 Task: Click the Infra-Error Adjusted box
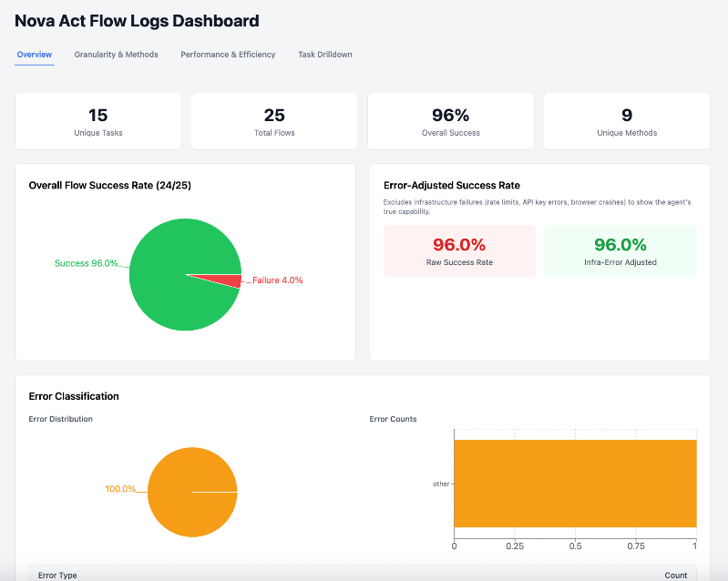click(620, 251)
